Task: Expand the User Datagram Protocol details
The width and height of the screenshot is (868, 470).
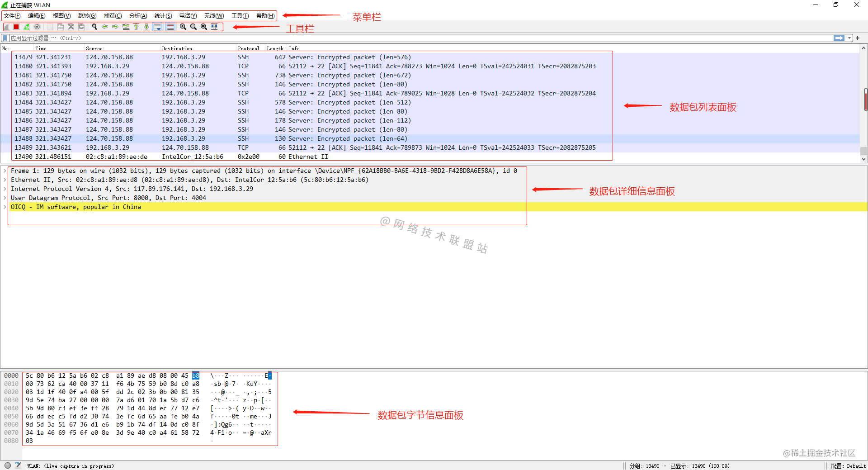Action: point(5,198)
